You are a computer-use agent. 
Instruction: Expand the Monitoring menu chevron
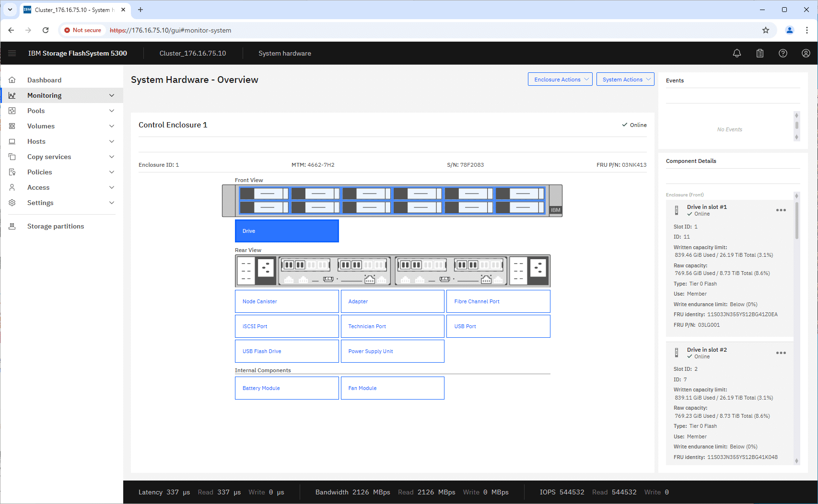112,95
